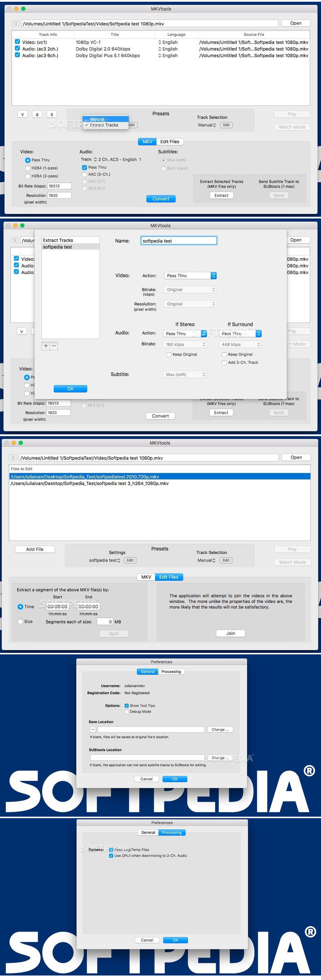Screen dimensions: 321x980
Task: Toggle the Audio: (ac3 6ch.) track checkbox
Action: click(x=17, y=55)
